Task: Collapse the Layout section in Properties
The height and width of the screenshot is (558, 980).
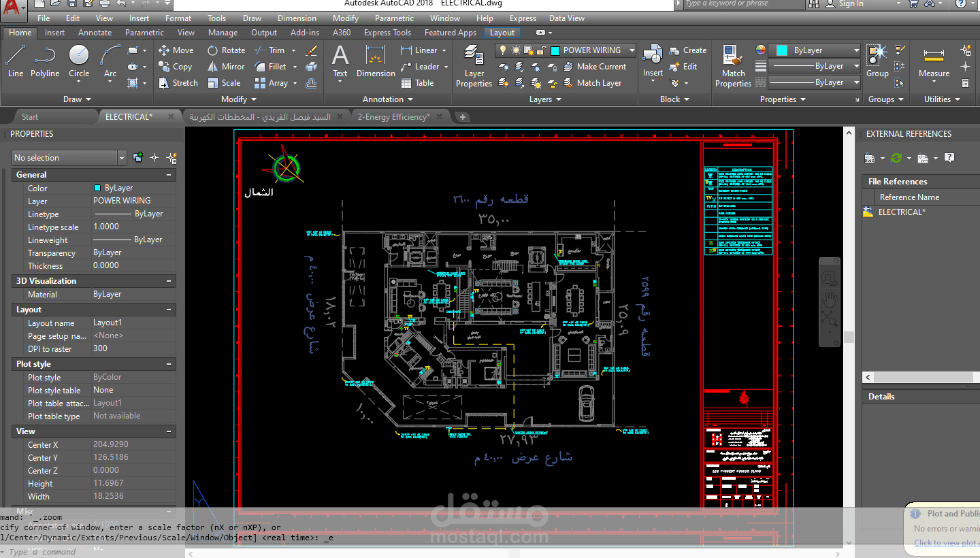Action: [169, 310]
